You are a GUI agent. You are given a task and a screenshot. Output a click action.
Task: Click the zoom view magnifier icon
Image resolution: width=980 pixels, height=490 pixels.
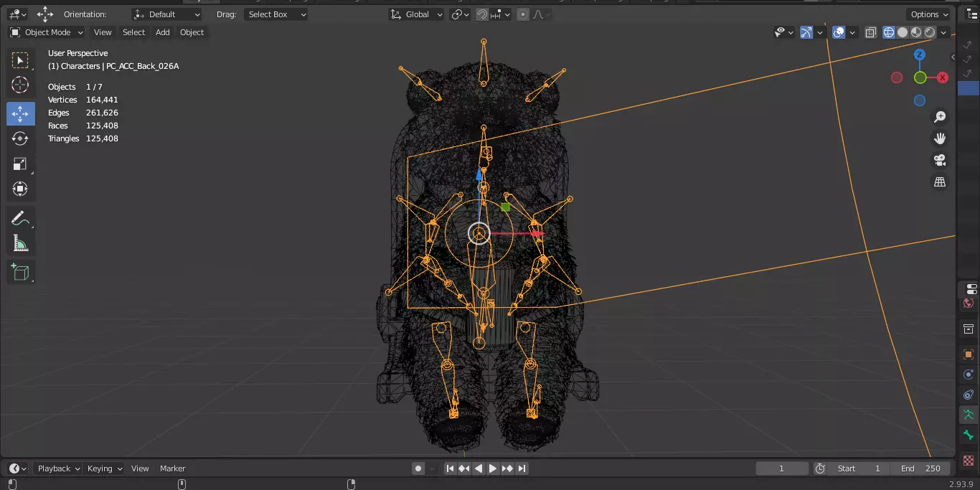point(940,117)
